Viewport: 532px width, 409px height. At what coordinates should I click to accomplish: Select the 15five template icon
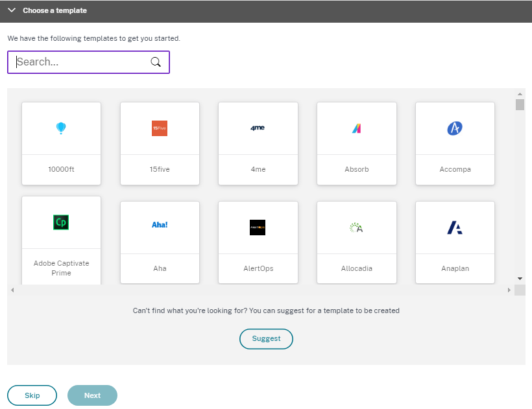click(160, 128)
